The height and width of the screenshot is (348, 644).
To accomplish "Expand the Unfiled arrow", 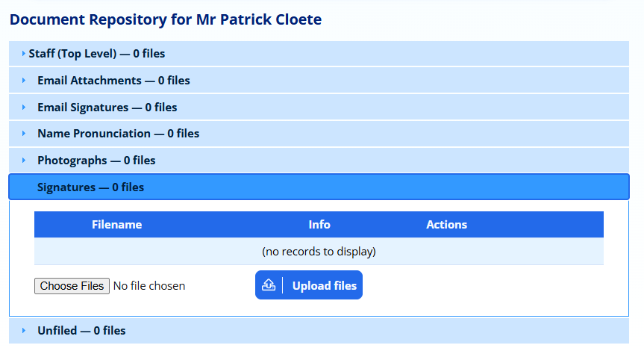I will tap(24, 331).
